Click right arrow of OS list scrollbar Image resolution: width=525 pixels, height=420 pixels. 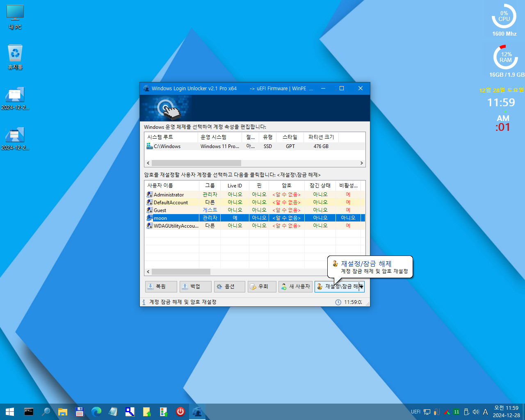pyautogui.click(x=361, y=163)
